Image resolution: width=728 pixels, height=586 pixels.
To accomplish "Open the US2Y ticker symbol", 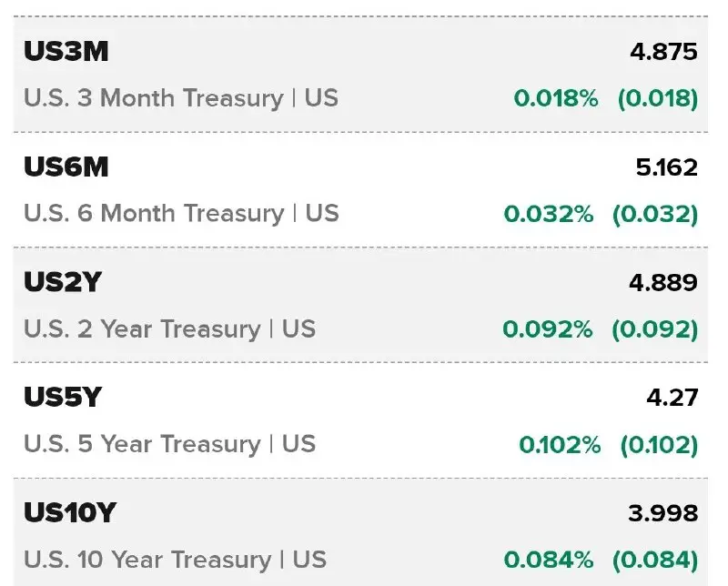I will tap(62, 282).
